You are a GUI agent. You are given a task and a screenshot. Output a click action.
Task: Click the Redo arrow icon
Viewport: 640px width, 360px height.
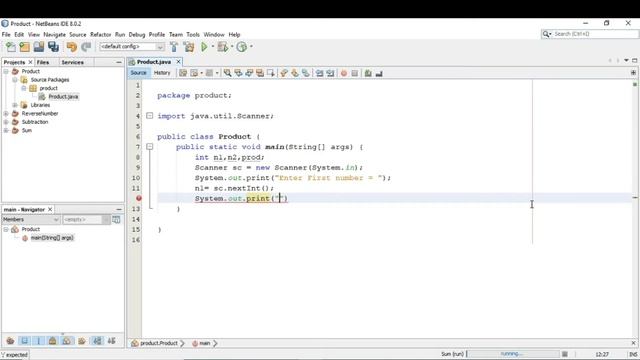point(86,47)
